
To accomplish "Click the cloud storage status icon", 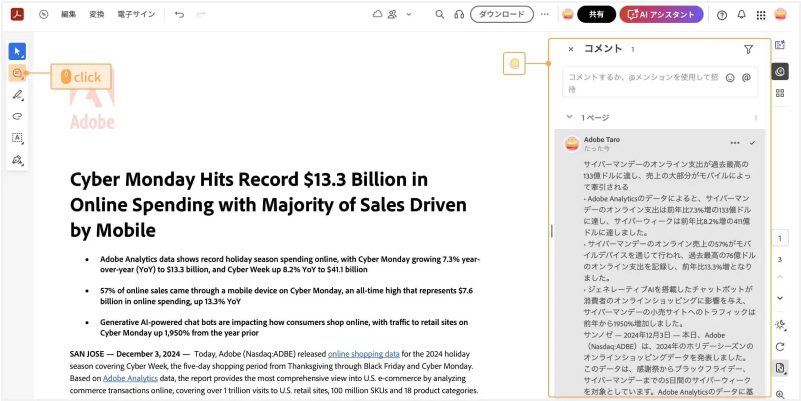I will pyautogui.click(x=378, y=14).
